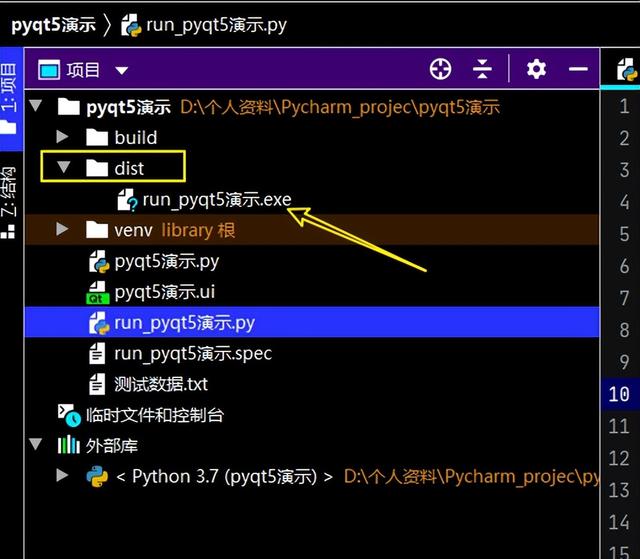This screenshot has width=640, height=559.
Task: Click the text file icon of run_pyqt5演示.spec
Action: pos(97,353)
